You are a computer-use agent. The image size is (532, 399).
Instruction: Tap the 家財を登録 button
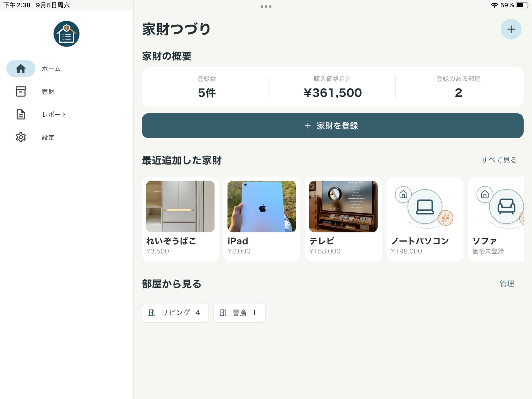(x=332, y=126)
